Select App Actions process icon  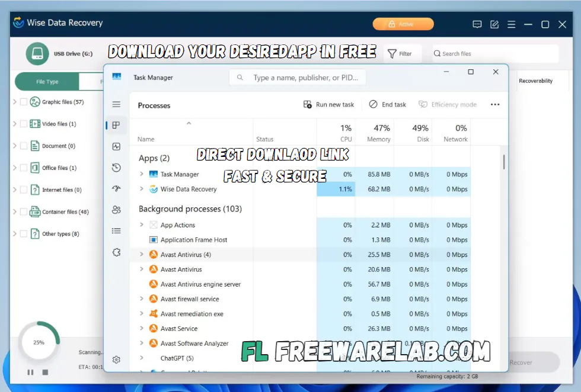pos(154,224)
